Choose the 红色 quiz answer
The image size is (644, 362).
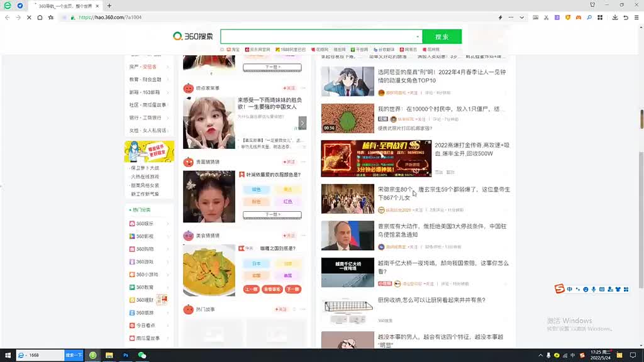[x=287, y=202]
